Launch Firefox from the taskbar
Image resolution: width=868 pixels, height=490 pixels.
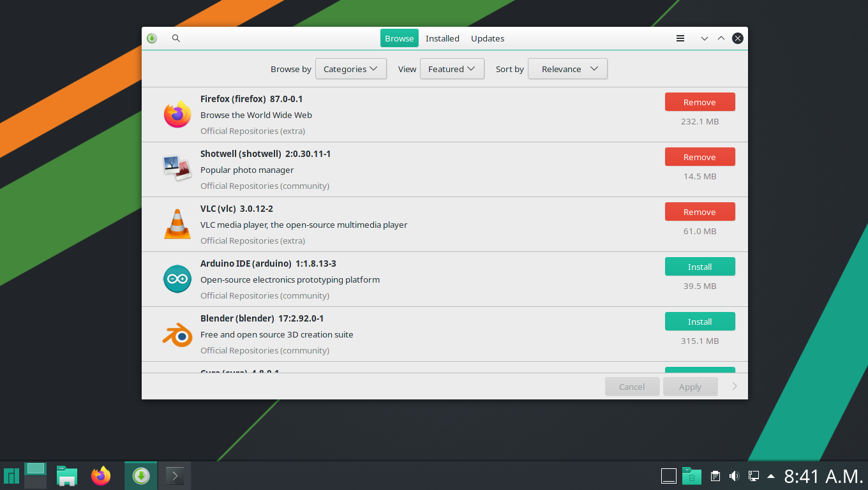tap(101, 476)
